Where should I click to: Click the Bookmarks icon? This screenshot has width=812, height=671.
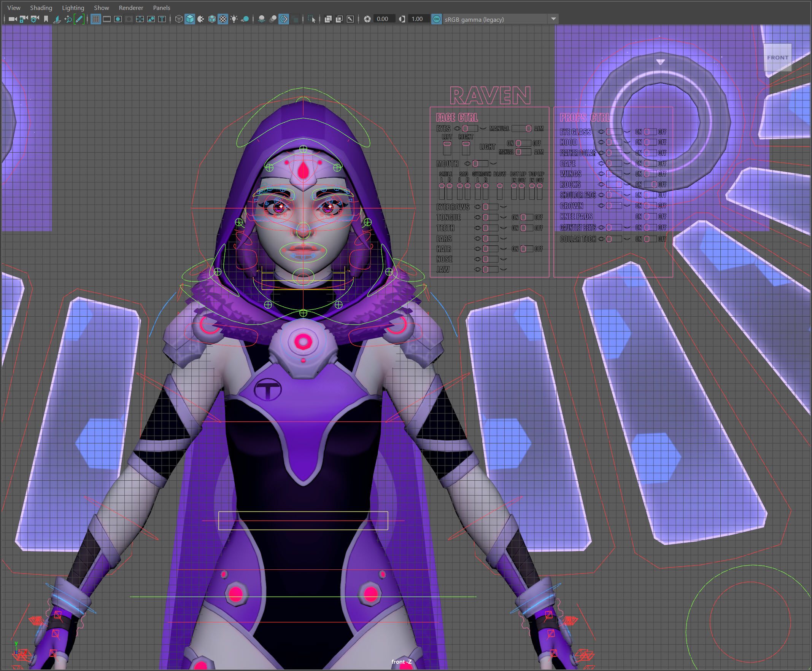coord(46,19)
